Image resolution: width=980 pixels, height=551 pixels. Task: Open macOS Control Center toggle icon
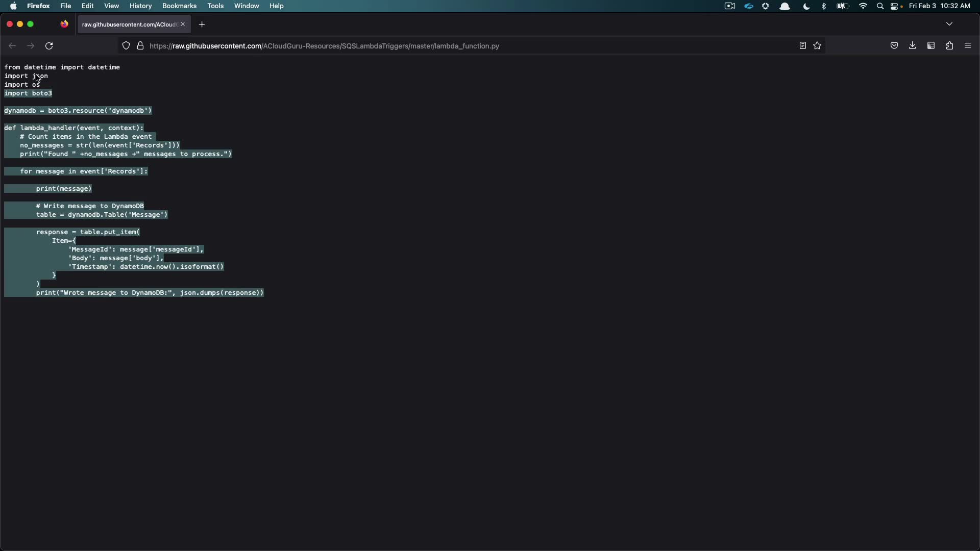click(x=895, y=6)
